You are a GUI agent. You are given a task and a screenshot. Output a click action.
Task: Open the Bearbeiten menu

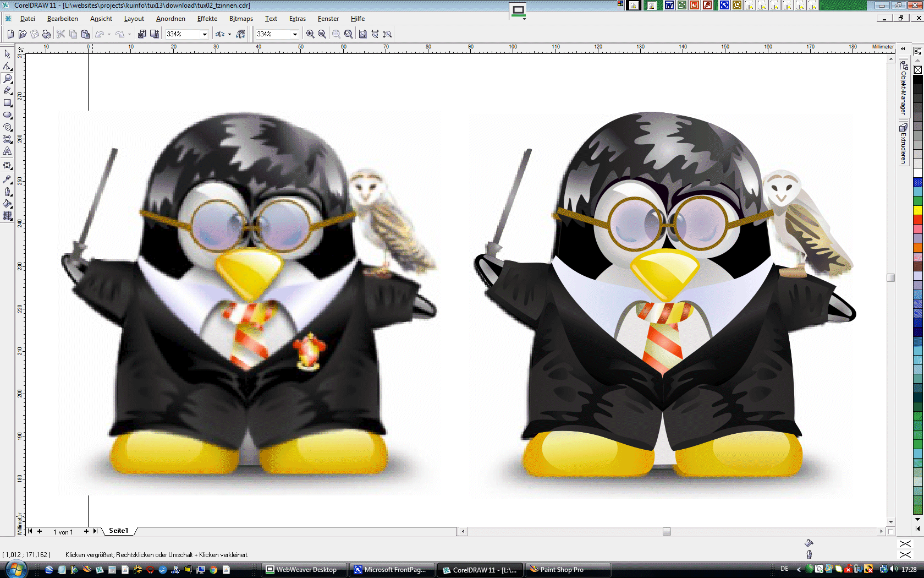pyautogui.click(x=63, y=19)
